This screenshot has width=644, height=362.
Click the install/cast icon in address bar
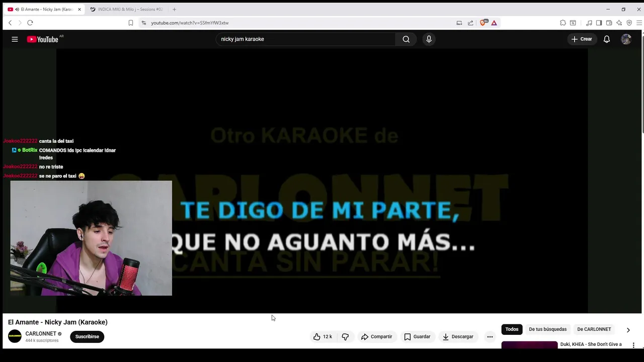459,23
